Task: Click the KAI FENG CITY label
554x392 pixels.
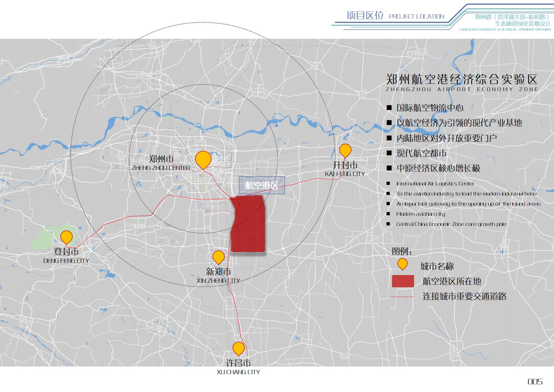Action: pos(345,174)
